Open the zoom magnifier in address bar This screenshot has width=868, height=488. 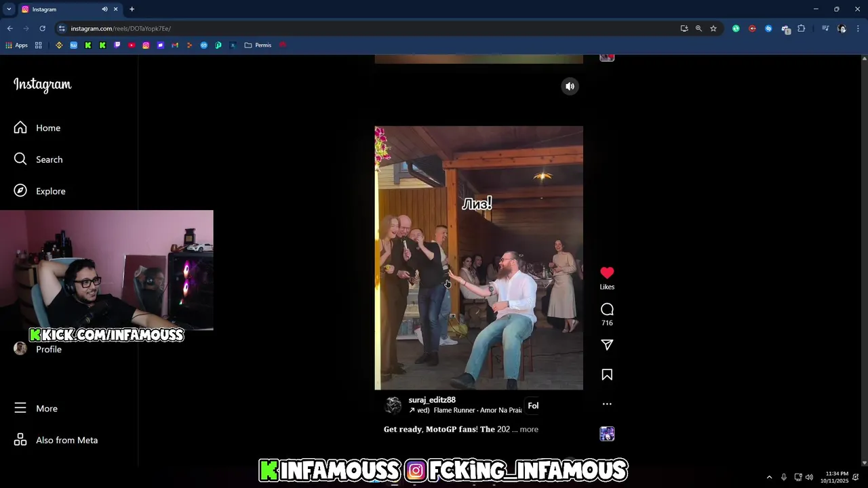698,28
